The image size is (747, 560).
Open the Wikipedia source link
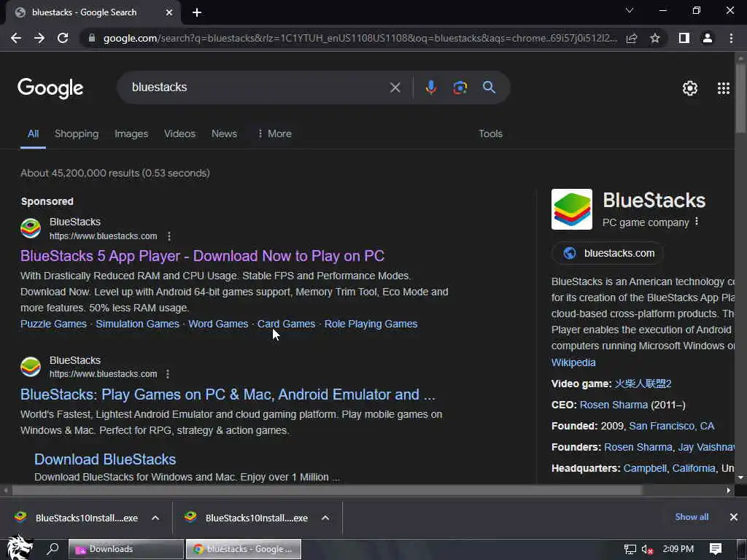tap(573, 362)
